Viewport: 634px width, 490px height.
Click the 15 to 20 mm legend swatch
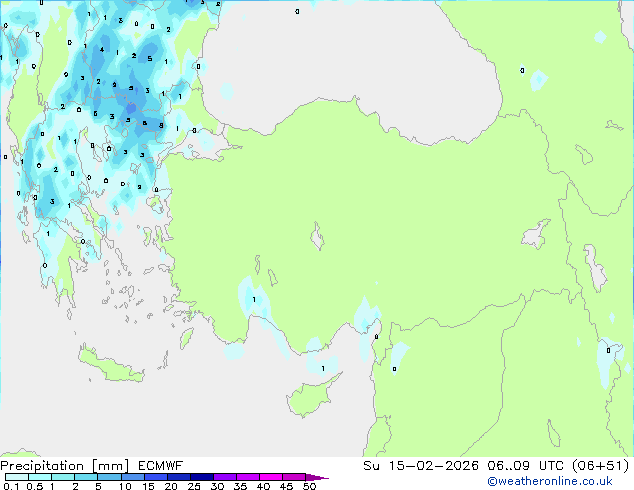click(156, 477)
